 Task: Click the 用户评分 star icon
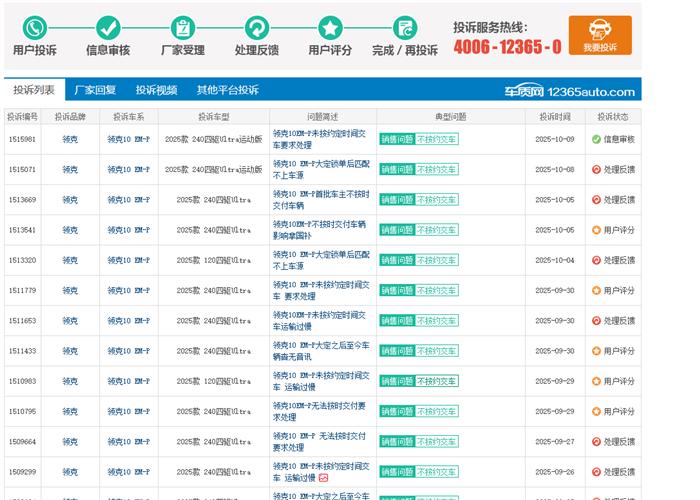coord(330,28)
